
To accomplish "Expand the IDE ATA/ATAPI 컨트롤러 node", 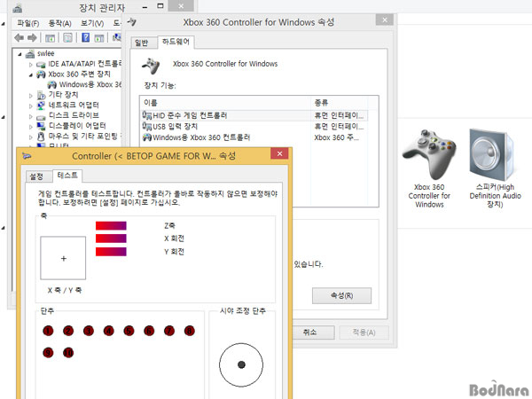I will (x=30, y=65).
